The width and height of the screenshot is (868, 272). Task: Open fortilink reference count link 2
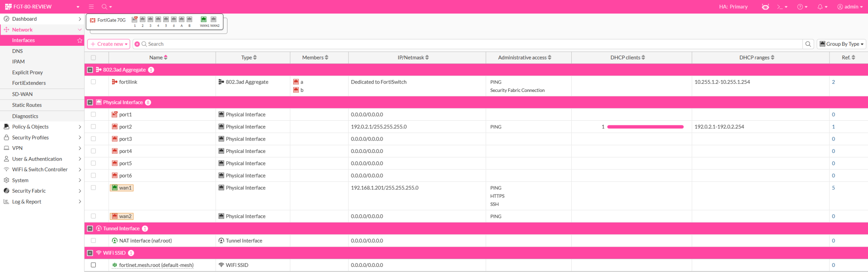pyautogui.click(x=833, y=82)
